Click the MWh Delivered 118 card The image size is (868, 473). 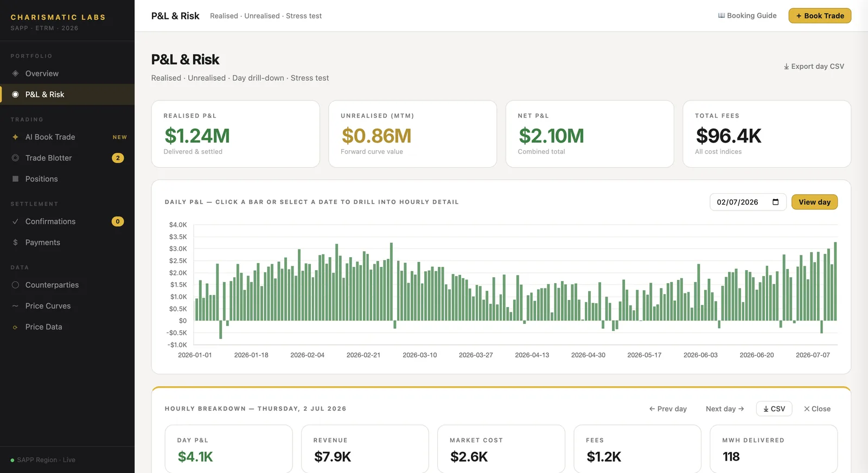(774, 449)
